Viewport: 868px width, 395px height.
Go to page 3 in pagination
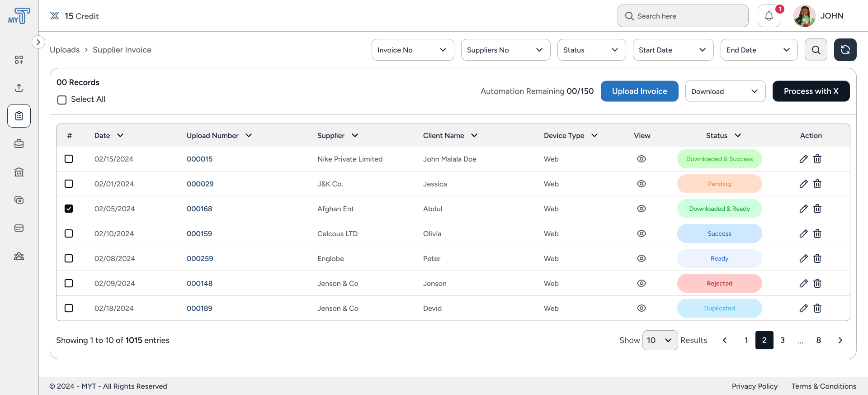pyautogui.click(x=782, y=340)
